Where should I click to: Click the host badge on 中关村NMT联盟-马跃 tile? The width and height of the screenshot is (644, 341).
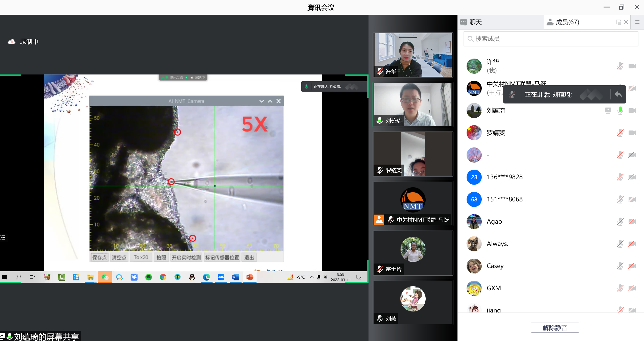379,220
